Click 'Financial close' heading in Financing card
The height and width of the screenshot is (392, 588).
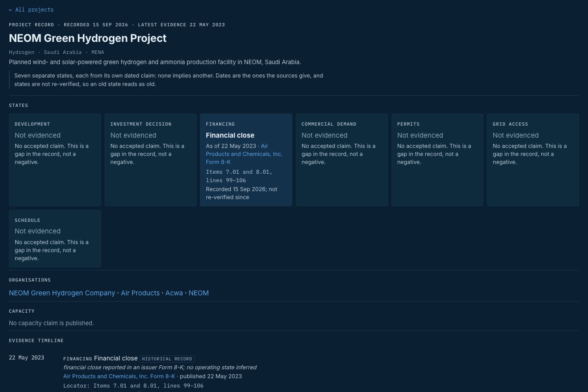(230, 135)
